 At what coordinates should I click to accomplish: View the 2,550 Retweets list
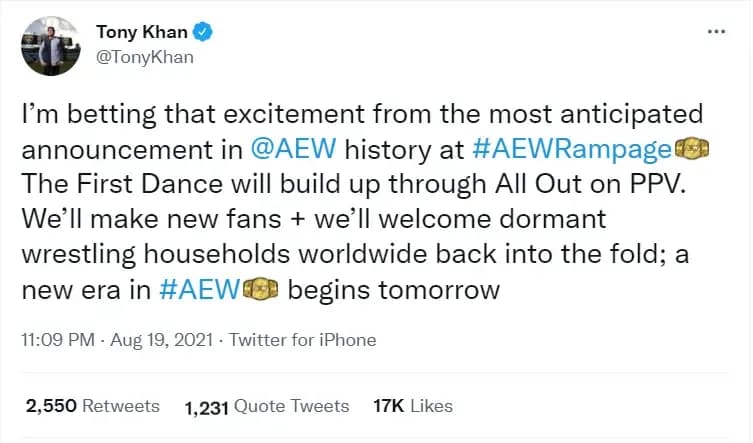pyautogui.click(x=93, y=406)
